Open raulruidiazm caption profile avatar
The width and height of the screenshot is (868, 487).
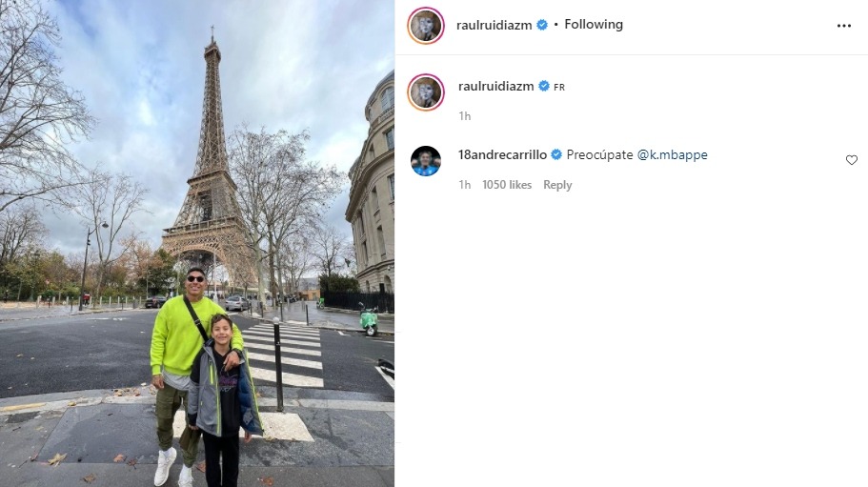coord(426,91)
